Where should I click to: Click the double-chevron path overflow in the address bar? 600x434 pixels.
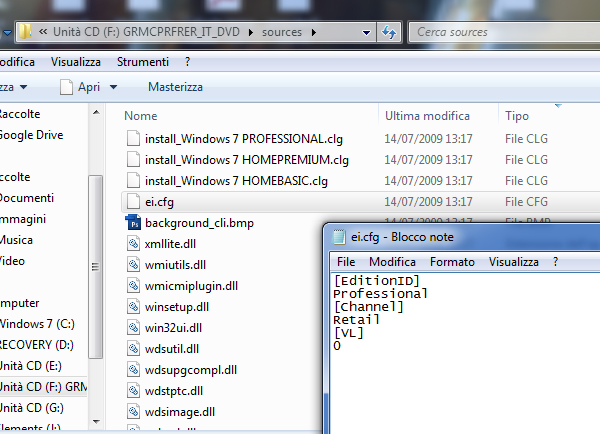point(43,32)
